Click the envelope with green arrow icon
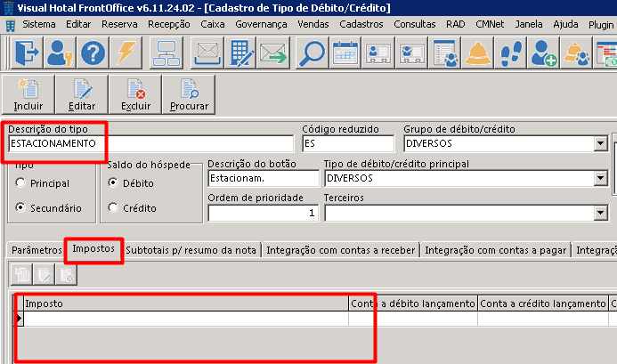This screenshot has width=617, height=364. pyautogui.click(x=273, y=53)
